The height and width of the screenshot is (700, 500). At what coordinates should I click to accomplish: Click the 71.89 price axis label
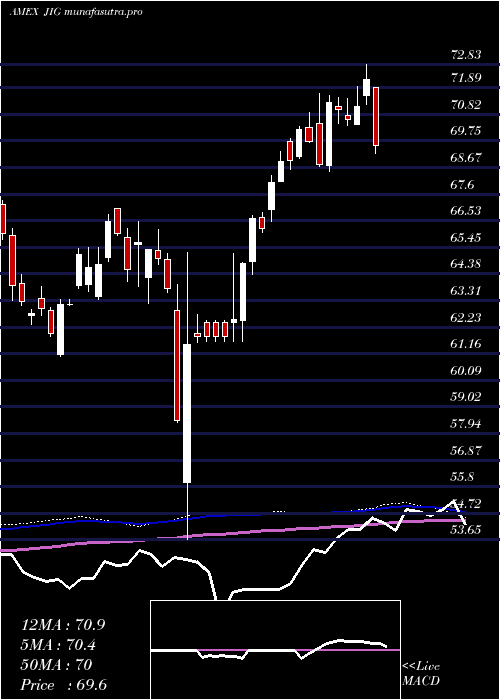coord(467,78)
